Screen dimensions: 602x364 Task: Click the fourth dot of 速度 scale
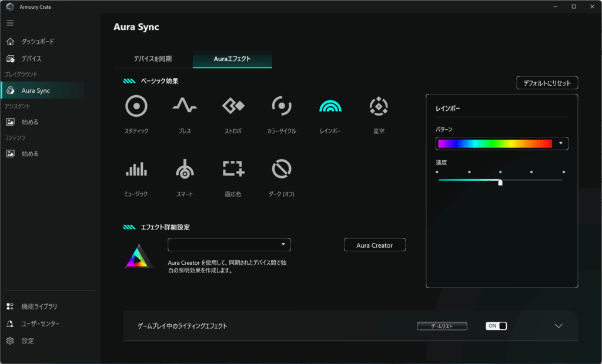(x=531, y=172)
